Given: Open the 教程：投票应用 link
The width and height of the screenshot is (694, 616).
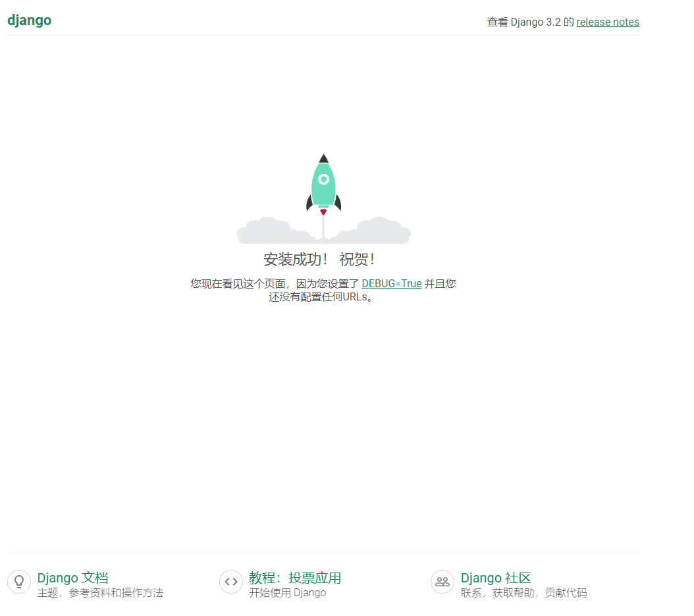Looking at the screenshot, I should click(x=295, y=578).
